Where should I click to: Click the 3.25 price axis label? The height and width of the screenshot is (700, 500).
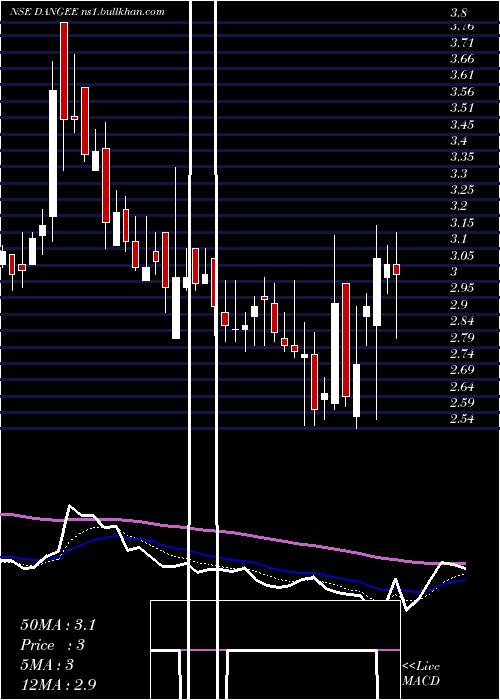pos(462,190)
